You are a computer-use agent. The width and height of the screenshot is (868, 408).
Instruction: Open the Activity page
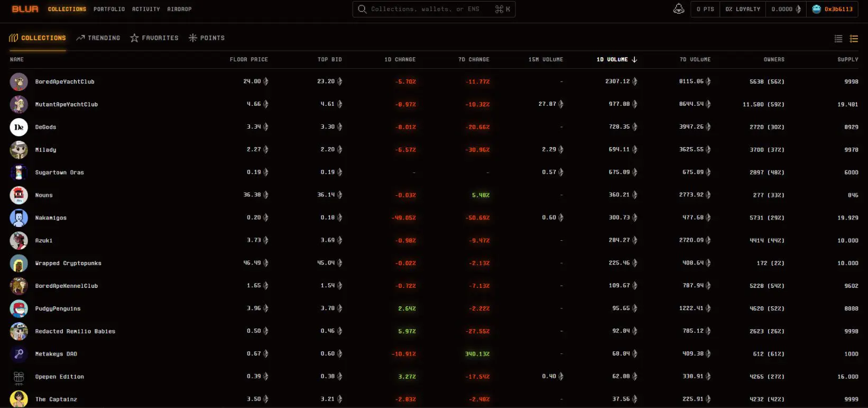point(146,9)
